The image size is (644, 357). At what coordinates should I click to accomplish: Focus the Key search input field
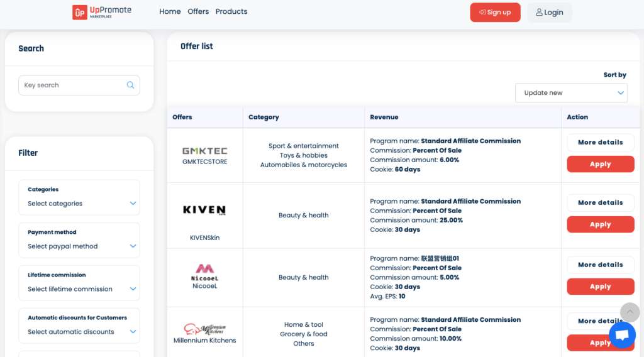point(79,85)
